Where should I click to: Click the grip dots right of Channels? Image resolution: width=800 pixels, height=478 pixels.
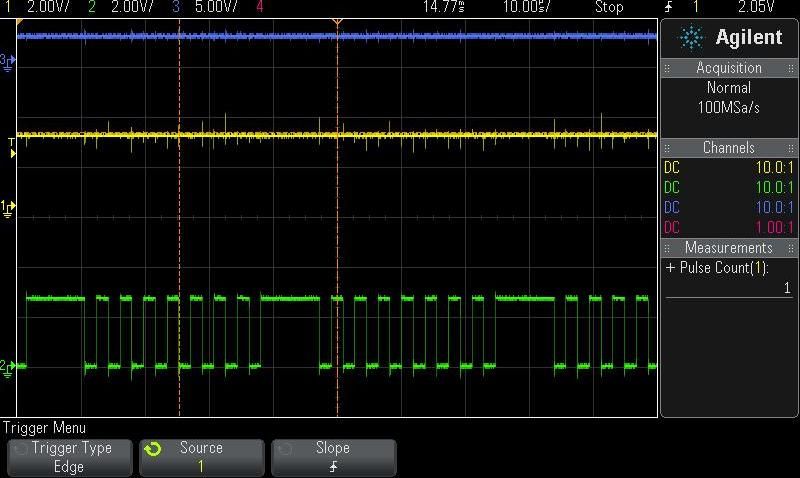(x=791, y=148)
